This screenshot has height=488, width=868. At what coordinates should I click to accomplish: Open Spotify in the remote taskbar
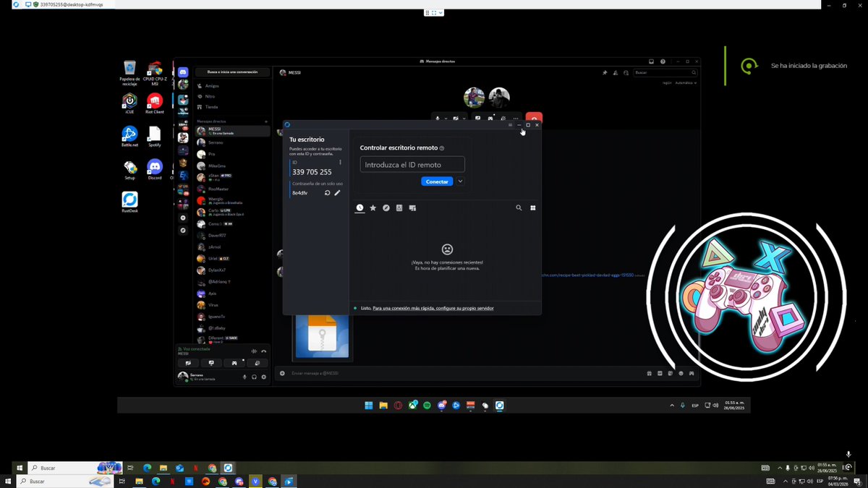pos(427,406)
